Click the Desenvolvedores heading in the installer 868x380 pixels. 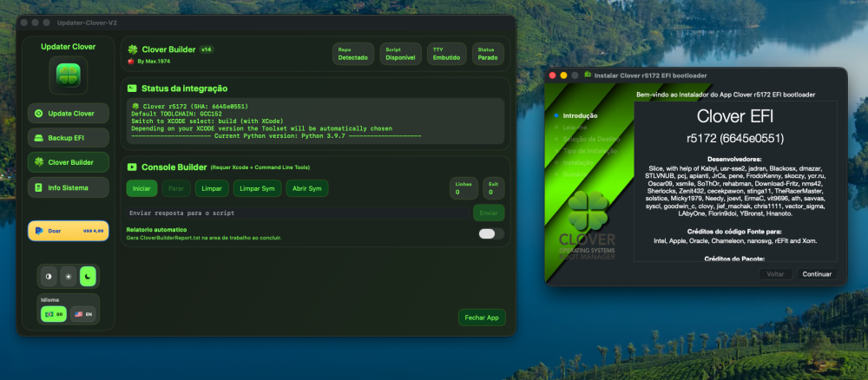tap(734, 159)
